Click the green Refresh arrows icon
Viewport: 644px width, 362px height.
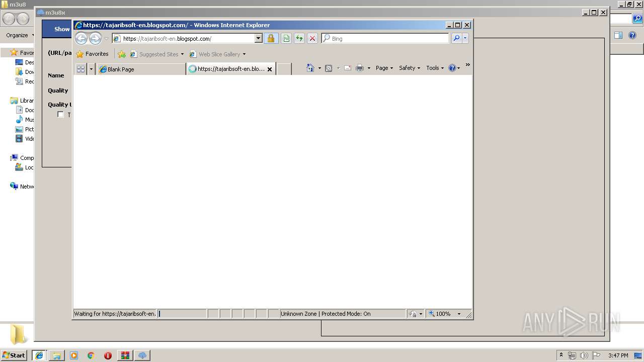point(299,38)
